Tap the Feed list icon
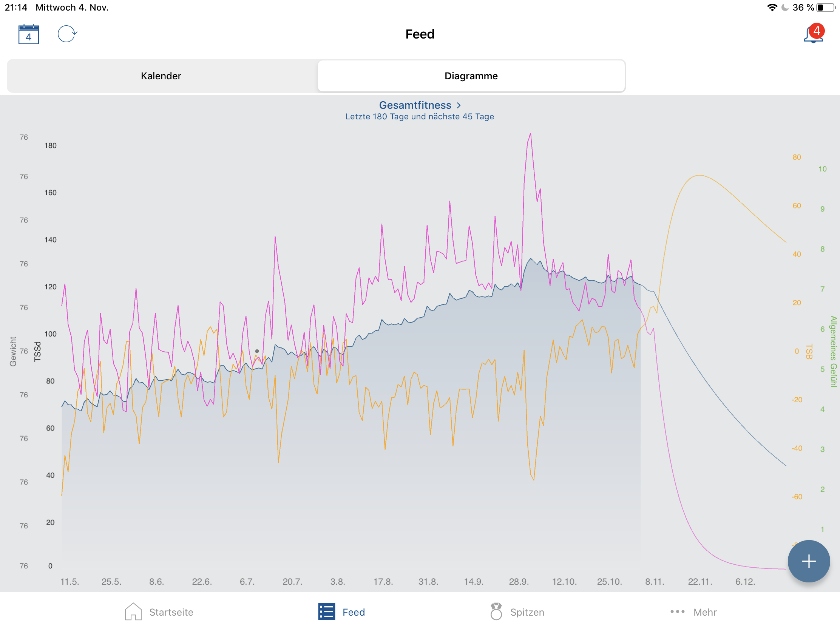This screenshot has width=840, height=630. click(327, 612)
